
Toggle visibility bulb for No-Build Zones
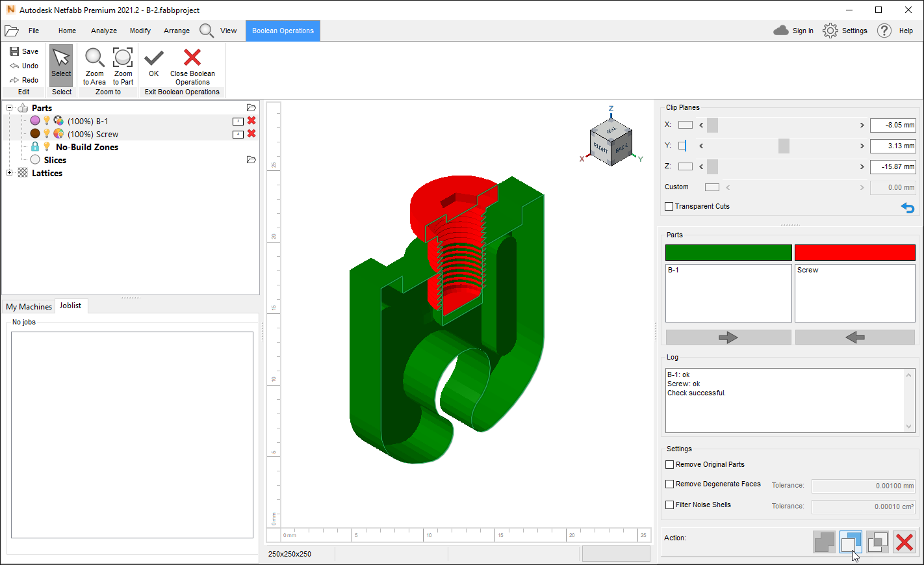[x=47, y=147]
